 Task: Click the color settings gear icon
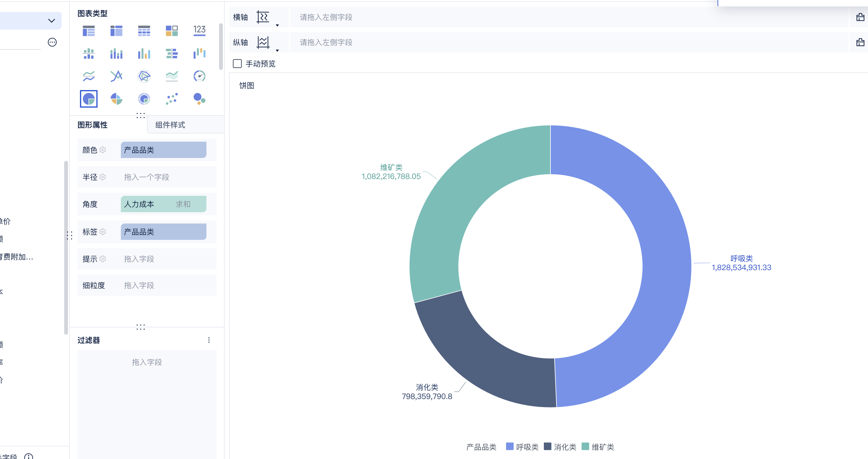click(103, 150)
